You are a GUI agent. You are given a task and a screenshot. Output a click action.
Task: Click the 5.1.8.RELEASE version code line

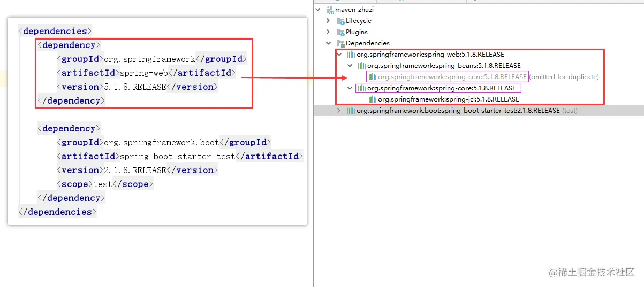pos(137,87)
